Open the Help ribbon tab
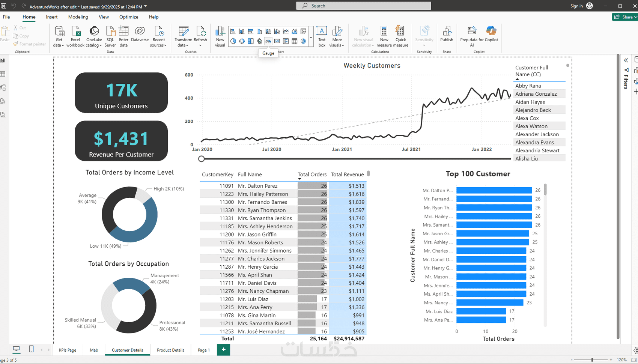The image size is (638, 364). point(153,17)
